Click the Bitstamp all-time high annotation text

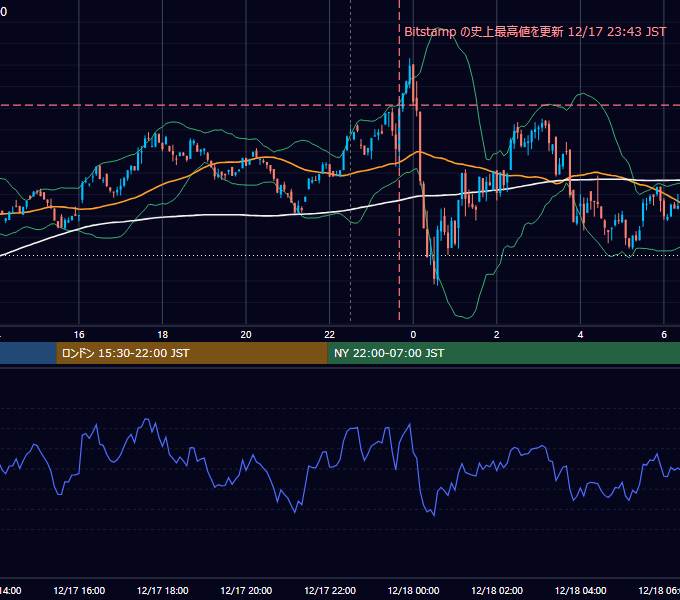pyautogui.click(x=535, y=32)
